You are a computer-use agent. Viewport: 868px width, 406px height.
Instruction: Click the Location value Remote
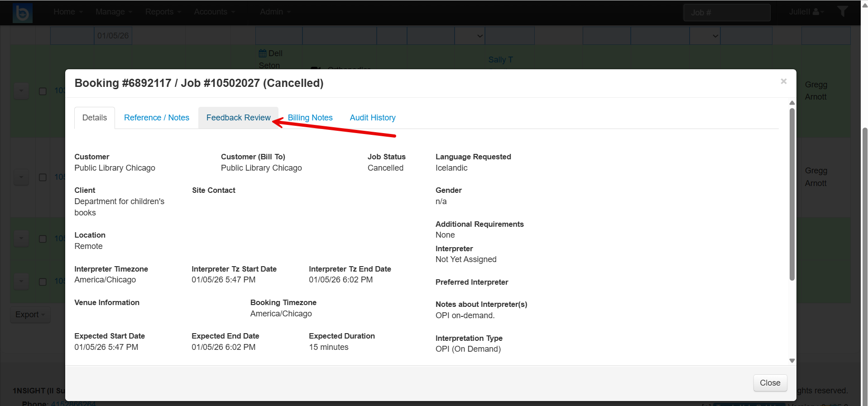pyautogui.click(x=88, y=246)
